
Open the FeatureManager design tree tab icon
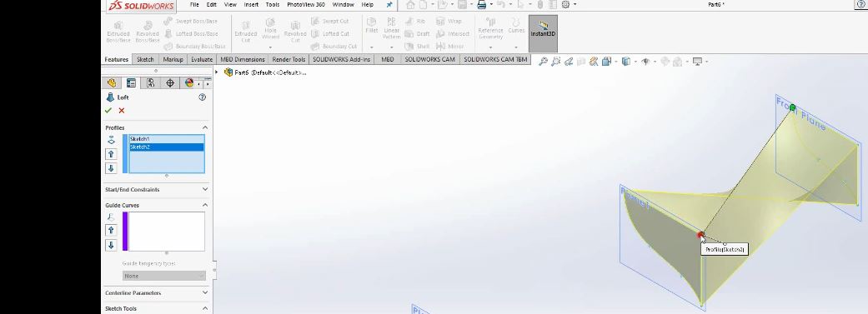click(111, 83)
